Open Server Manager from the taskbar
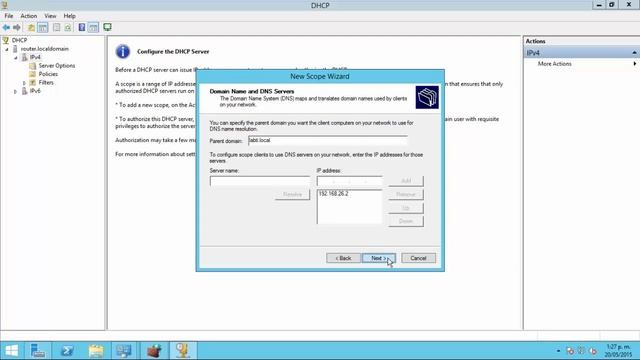This screenshot has height=360, width=640. 38,351
